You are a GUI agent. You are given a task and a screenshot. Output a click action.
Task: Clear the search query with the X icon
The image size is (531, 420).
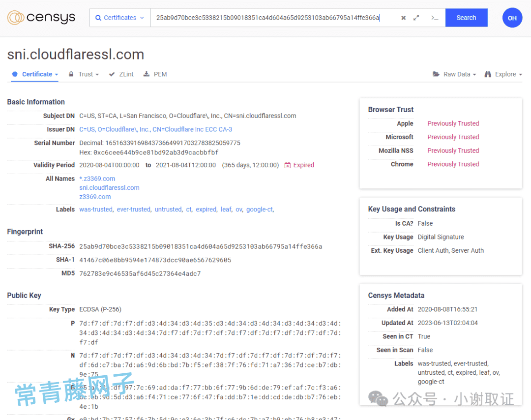pos(403,18)
